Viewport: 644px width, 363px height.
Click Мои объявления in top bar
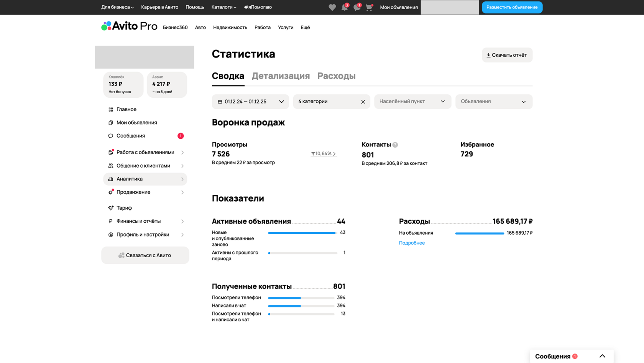[x=399, y=7]
